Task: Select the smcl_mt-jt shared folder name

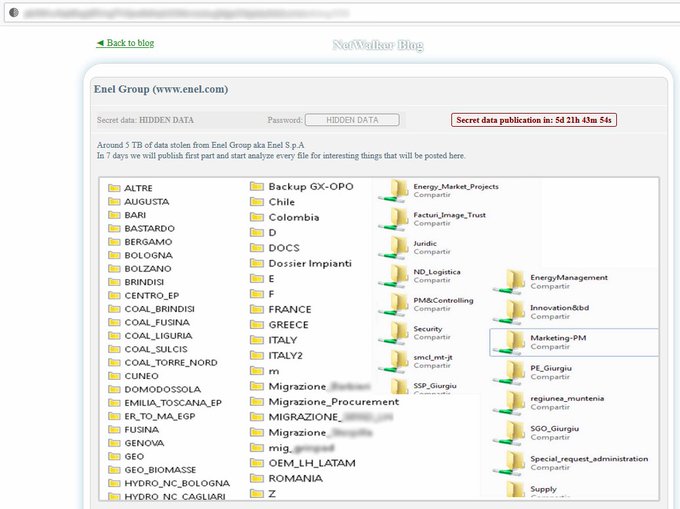Action: tap(433, 357)
